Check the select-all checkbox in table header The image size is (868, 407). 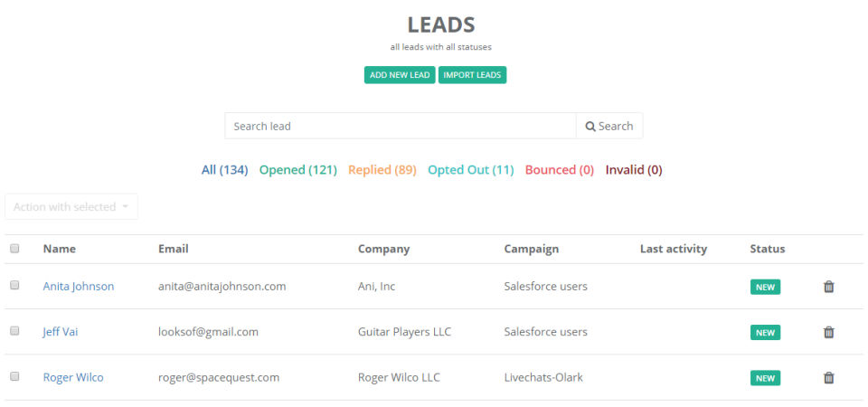14,248
